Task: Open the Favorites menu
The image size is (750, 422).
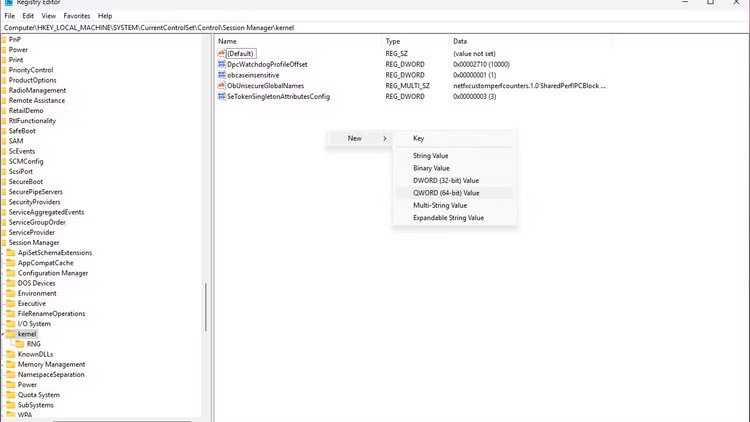Action: coord(77,16)
